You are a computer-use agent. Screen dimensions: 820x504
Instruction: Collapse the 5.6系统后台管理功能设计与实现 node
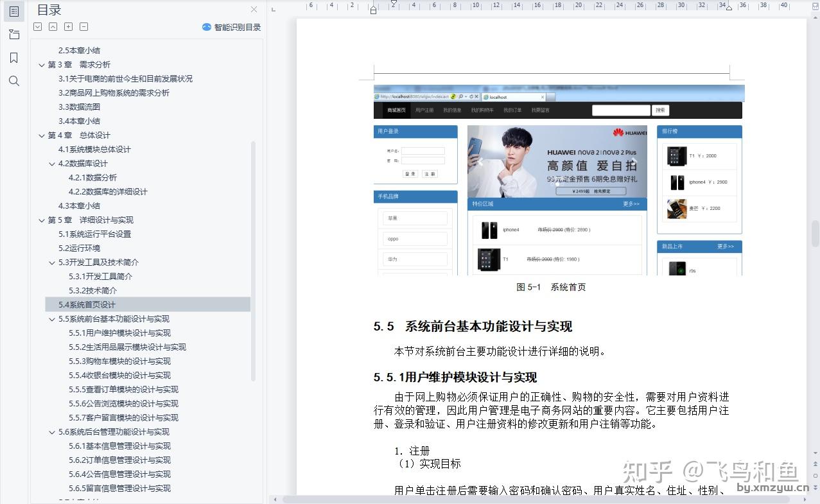[x=52, y=432]
